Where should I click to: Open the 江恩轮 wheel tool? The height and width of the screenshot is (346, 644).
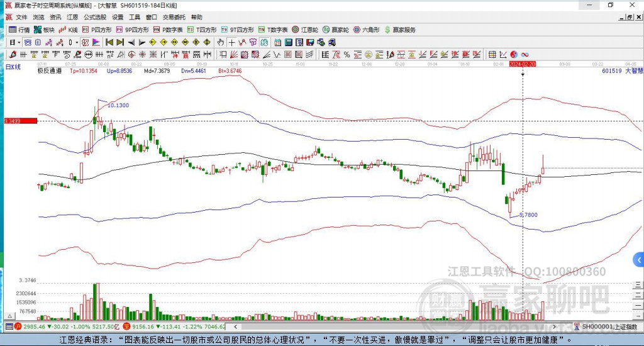click(x=305, y=30)
